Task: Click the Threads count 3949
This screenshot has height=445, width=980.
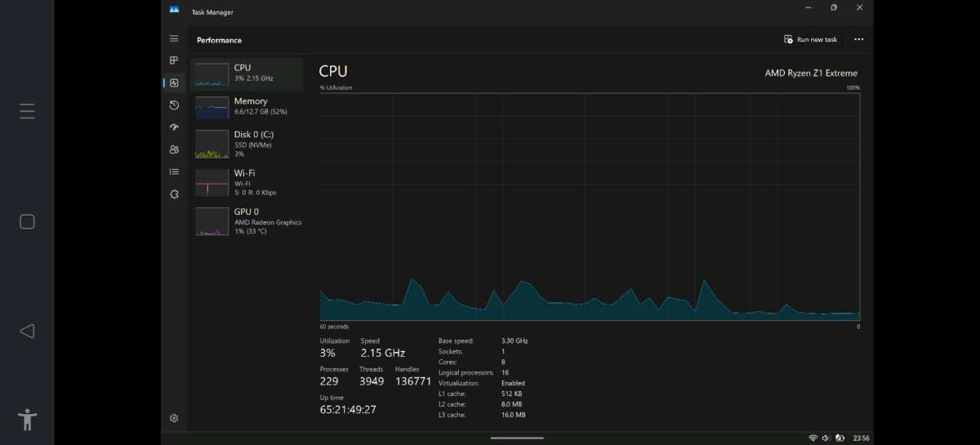Action: click(x=371, y=381)
